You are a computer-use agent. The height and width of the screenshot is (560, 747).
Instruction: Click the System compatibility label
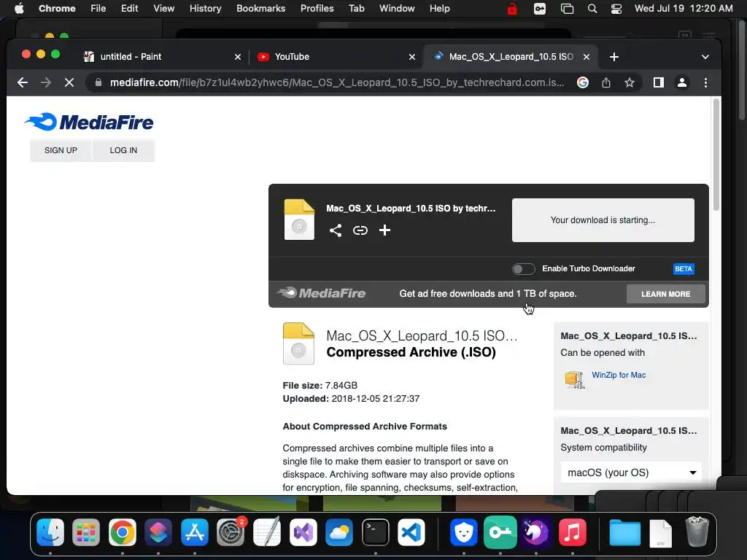coord(603,448)
